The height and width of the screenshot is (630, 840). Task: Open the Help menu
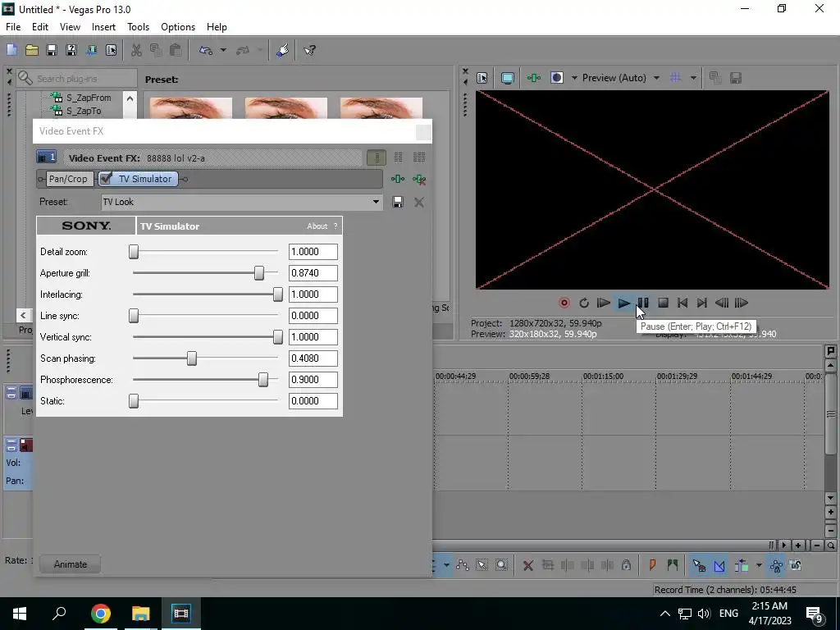pyautogui.click(x=217, y=27)
